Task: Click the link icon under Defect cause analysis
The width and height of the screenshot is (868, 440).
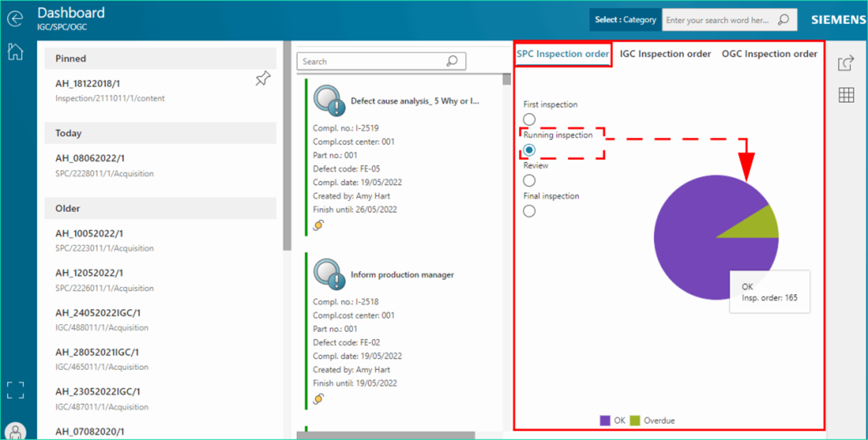Action: click(x=318, y=225)
